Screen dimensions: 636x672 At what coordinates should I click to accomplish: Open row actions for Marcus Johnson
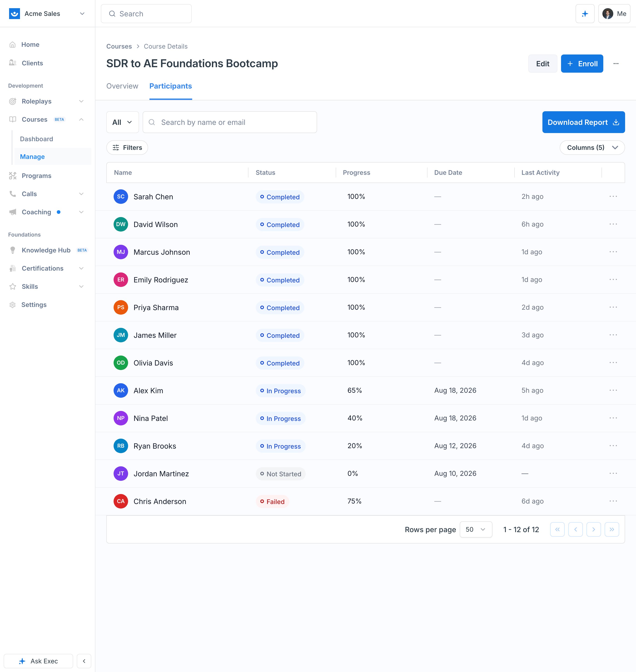click(613, 252)
